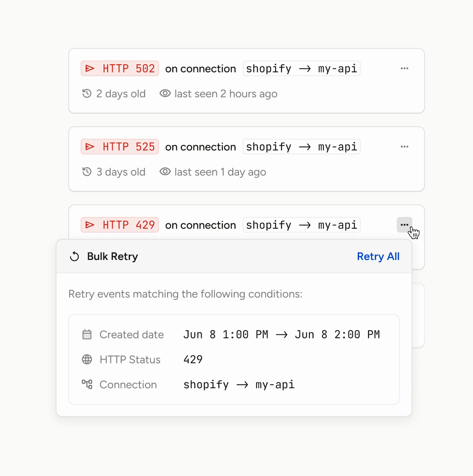Click the globe icon next to HTTP Status
Viewport: 473px width, 476px height.
(x=87, y=359)
